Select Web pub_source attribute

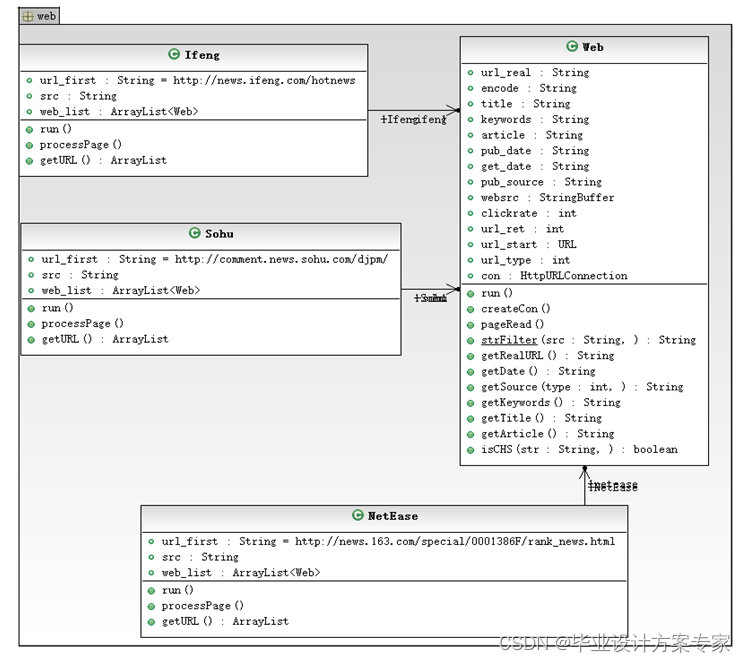point(541,183)
